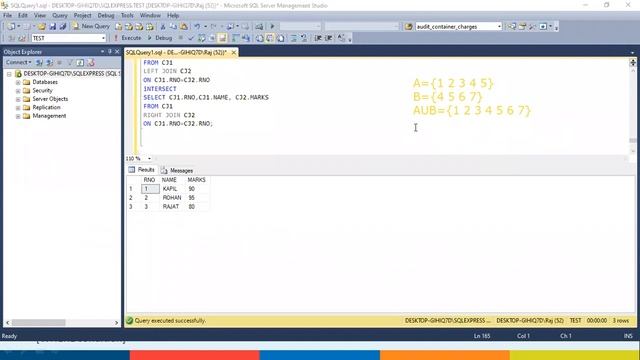Viewport: 640px width, 360px height.
Task: Click the INTERSECT keyword in the query
Action: coord(160,89)
